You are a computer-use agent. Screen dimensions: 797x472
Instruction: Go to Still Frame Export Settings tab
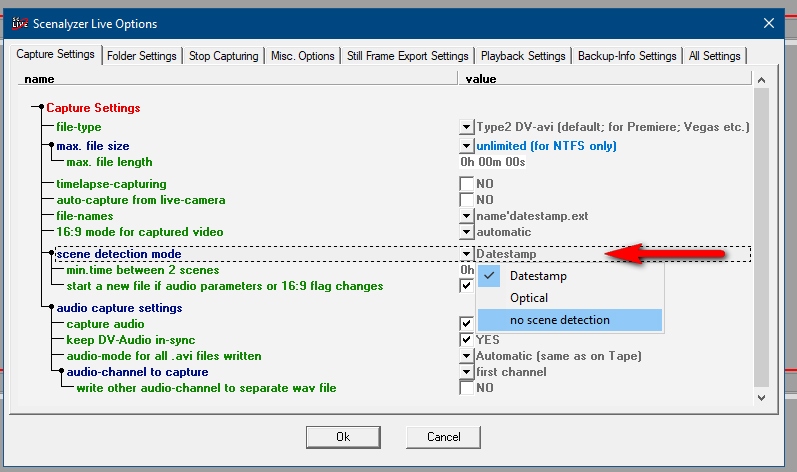coord(408,55)
